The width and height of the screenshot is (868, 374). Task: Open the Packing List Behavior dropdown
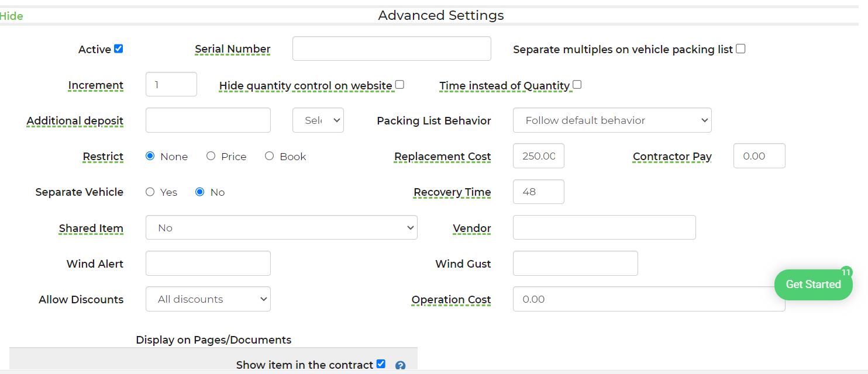click(x=612, y=120)
